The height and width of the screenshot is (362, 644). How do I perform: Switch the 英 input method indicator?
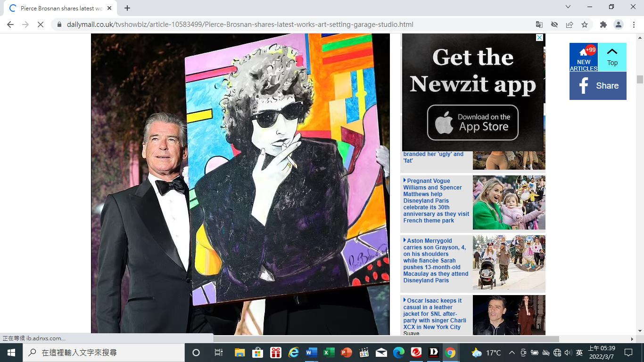click(x=579, y=353)
